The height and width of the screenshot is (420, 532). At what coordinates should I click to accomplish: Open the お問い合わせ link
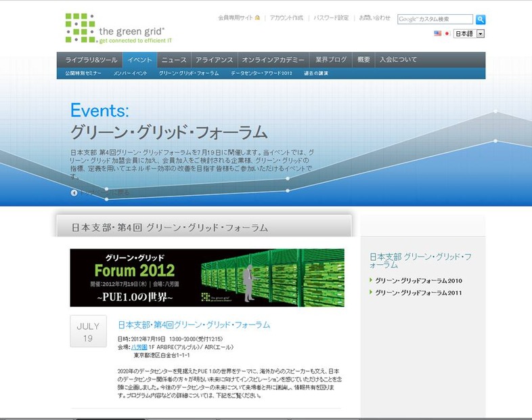[374, 18]
